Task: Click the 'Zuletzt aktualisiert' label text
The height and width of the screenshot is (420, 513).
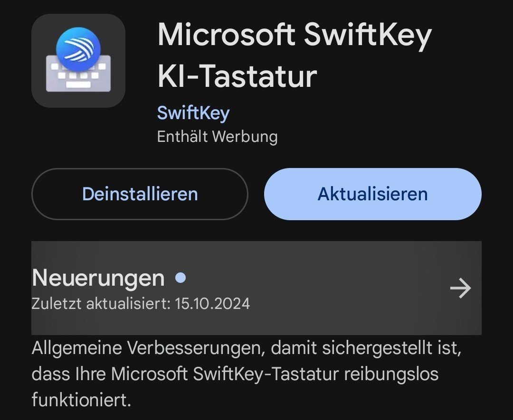Action: click(100, 303)
